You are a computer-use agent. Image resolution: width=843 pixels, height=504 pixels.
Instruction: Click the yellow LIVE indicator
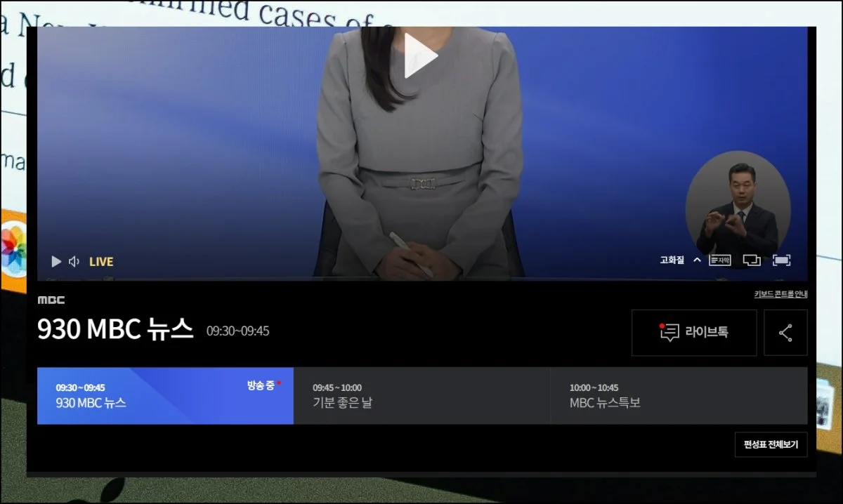[101, 262]
